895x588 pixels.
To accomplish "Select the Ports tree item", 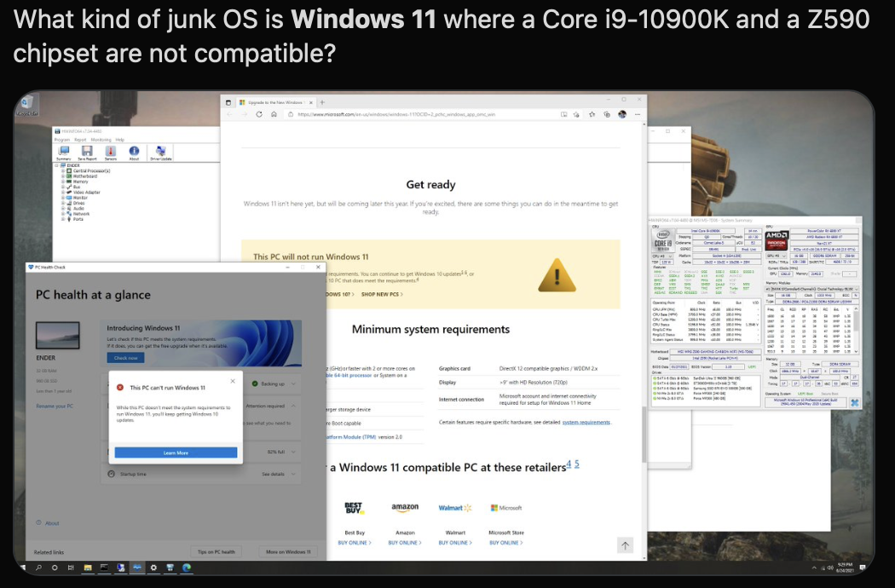I will (x=78, y=219).
